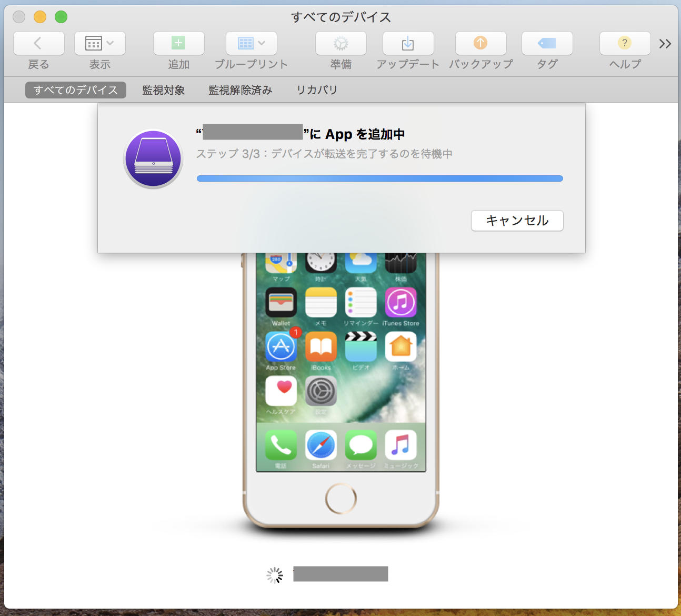The image size is (681, 616).
Task: Click the 準備 gear icon
Action: click(340, 43)
